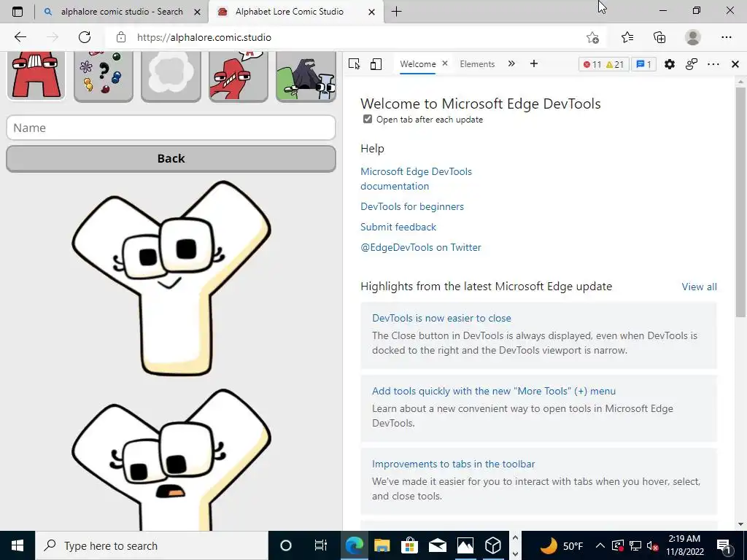Open Customize and control DevTools ellipsis menu
The image size is (747, 560).
coord(713,64)
